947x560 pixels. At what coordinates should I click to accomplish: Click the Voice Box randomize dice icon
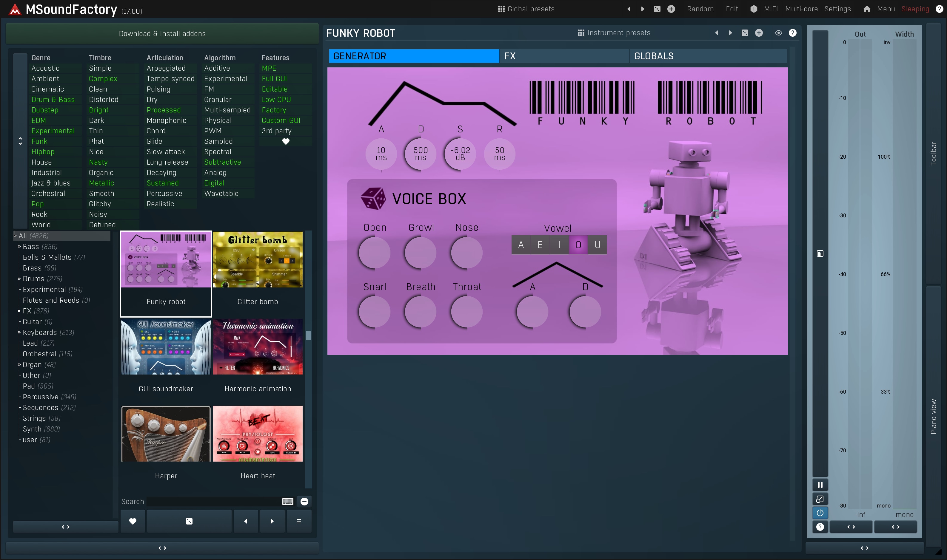(x=373, y=199)
